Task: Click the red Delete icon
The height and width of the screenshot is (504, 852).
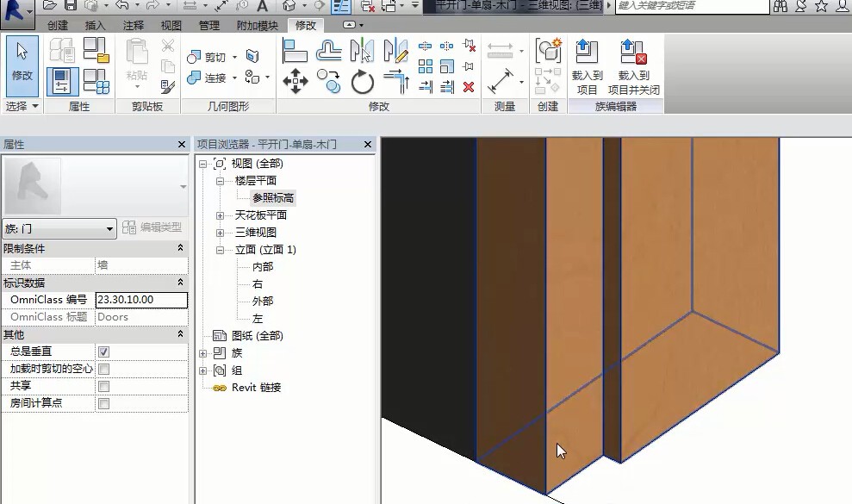Action: (469, 87)
